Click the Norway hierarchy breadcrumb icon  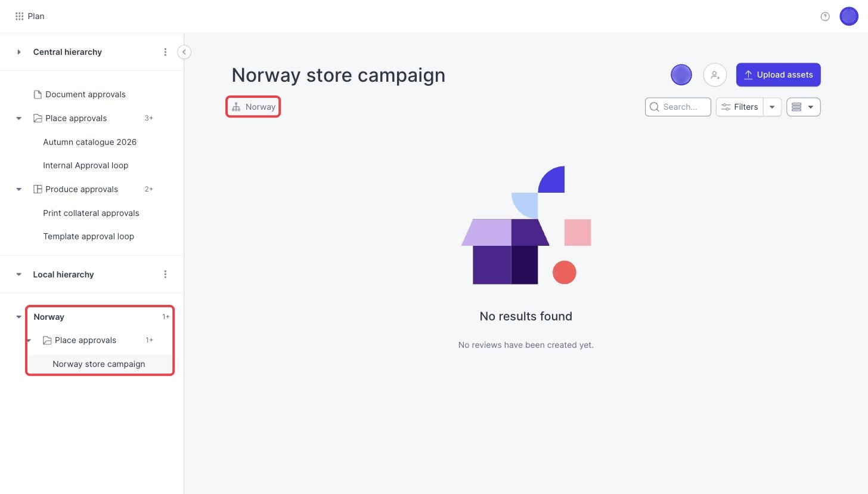[x=236, y=107]
